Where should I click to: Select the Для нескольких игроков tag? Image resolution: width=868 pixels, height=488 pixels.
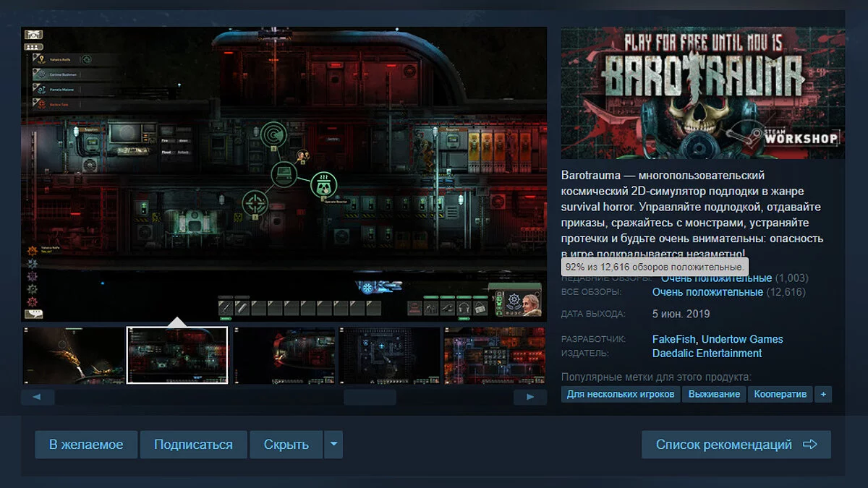[621, 394]
